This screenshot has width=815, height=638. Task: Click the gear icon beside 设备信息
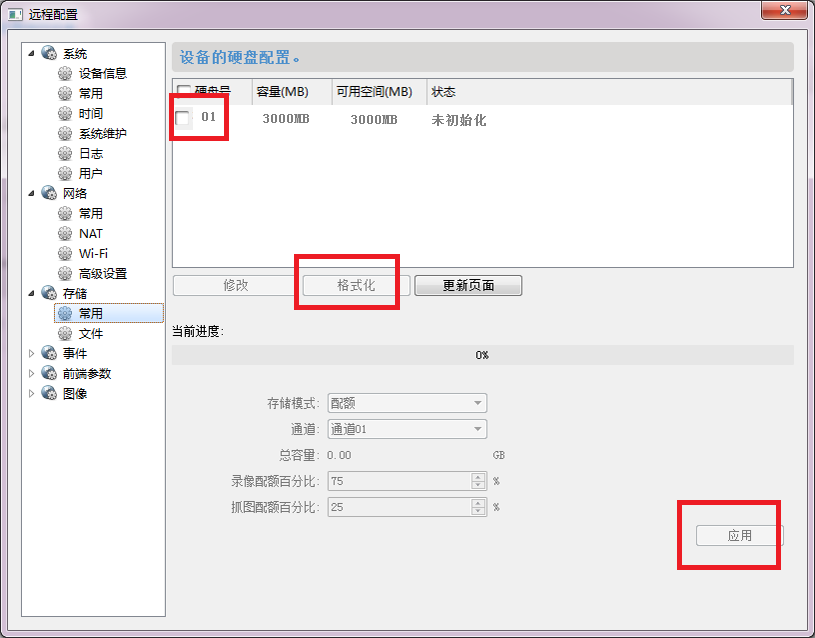point(66,73)
